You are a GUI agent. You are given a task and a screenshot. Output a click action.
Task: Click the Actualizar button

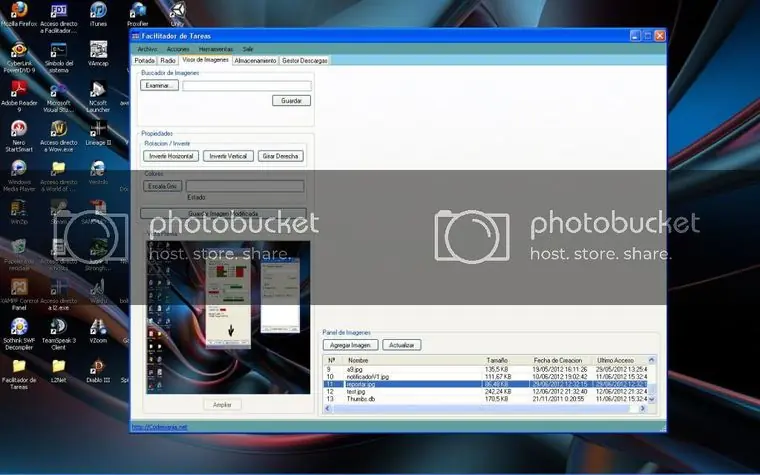pos(402,345)
